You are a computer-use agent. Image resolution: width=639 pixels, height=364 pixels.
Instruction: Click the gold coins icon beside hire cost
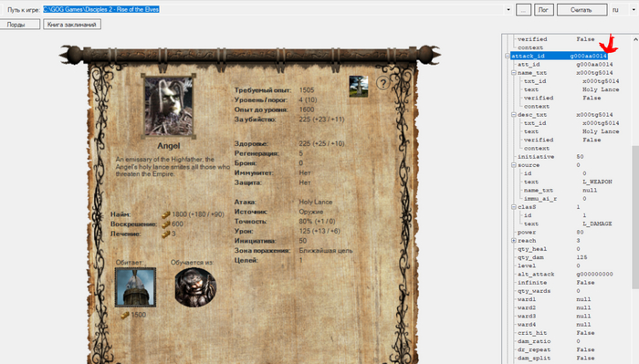(166, 214)
